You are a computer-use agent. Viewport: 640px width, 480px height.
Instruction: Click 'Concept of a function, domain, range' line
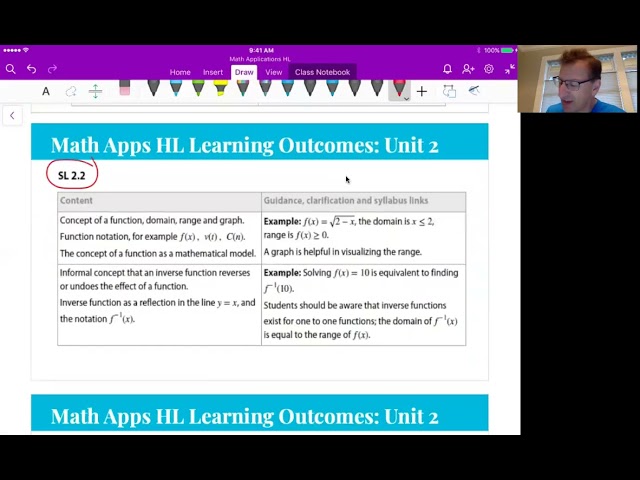pos(152,220)
